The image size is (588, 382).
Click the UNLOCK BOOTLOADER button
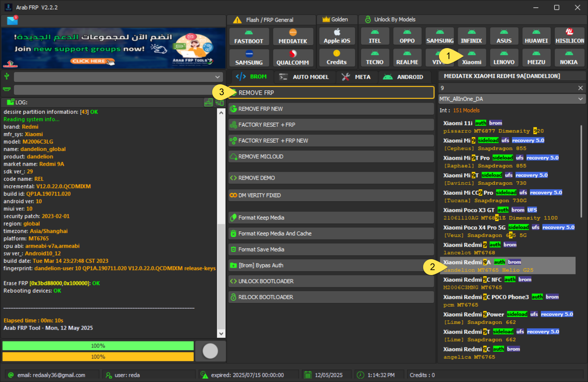(x=331, y=281)
